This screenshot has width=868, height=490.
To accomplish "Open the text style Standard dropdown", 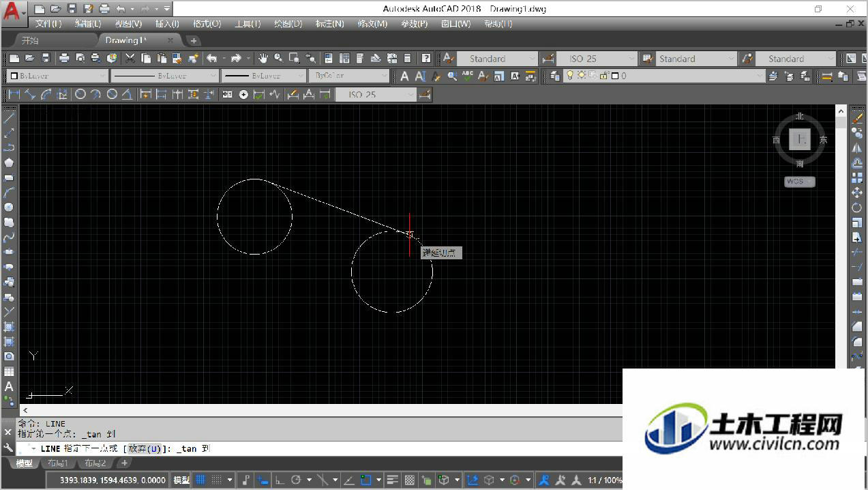I will click(497, 59).
